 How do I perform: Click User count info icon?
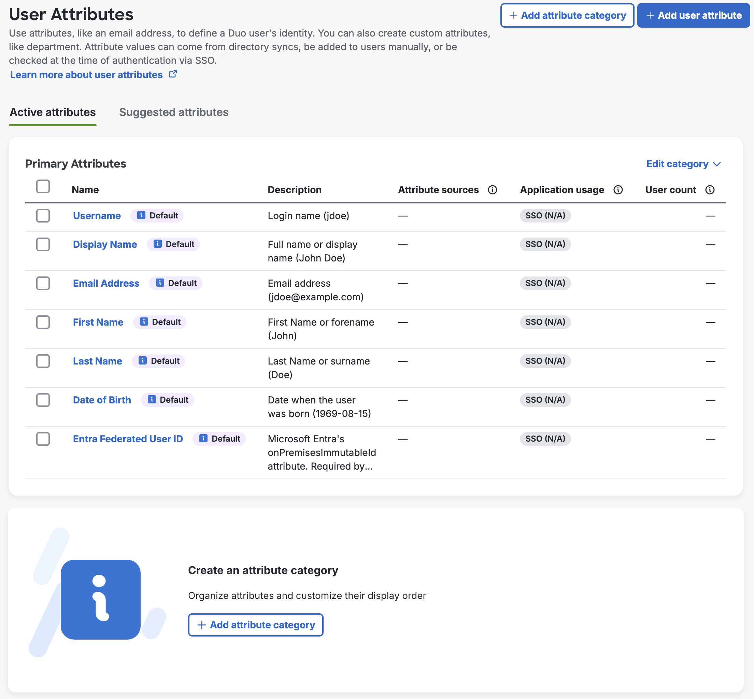(x=710, y=190)
